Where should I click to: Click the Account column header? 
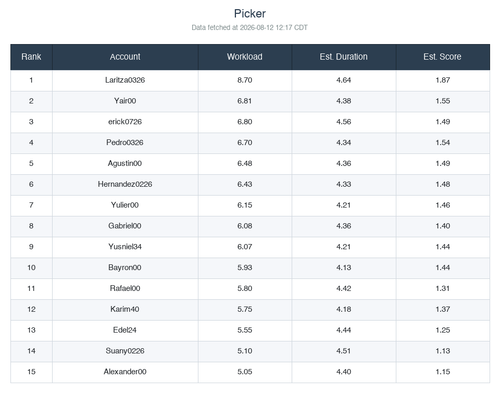125,57
